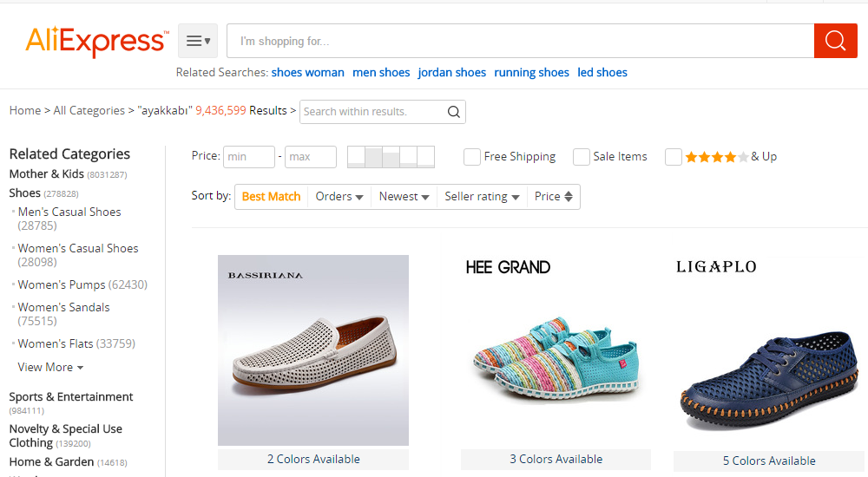This screenshot has height=477, width=868.
Task: Expand View More categories
Action: [x=50, y=368]
